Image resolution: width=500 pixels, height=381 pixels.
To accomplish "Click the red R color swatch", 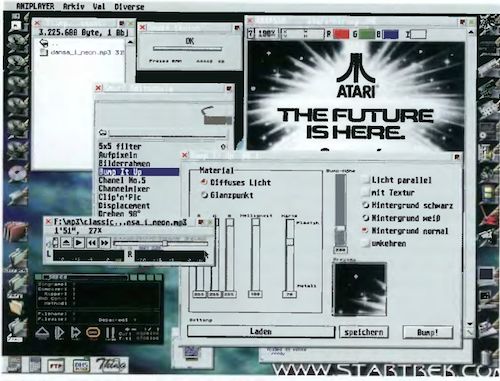I will pos(341,34).
